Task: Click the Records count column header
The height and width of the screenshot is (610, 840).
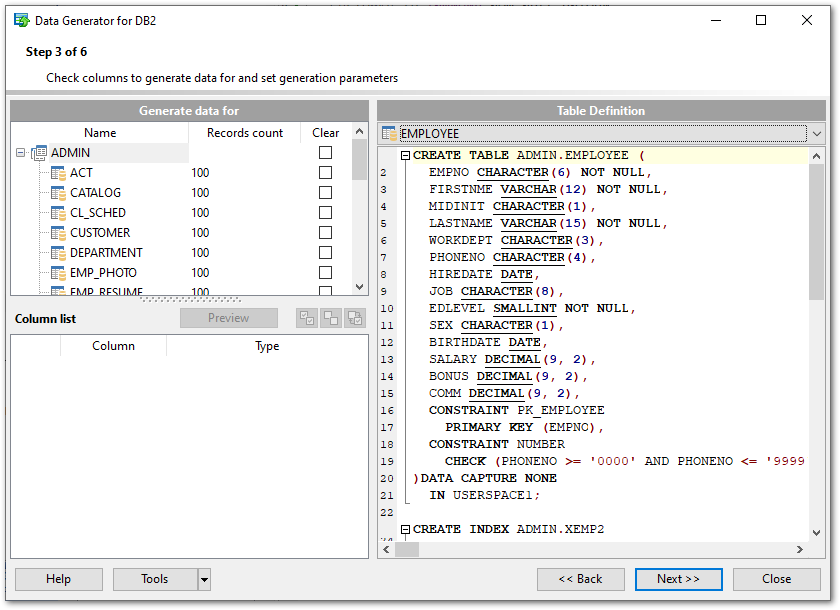Action: coord(245,133)
